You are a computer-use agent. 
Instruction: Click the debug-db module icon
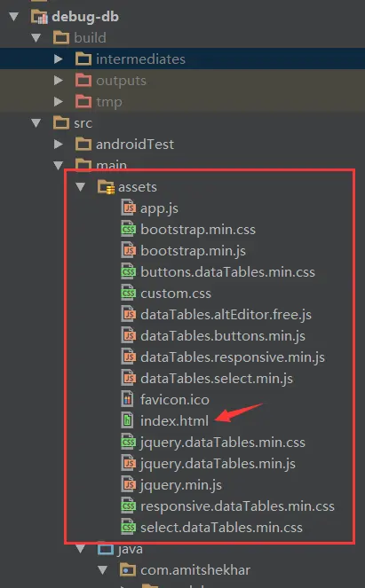coord(39,17)
